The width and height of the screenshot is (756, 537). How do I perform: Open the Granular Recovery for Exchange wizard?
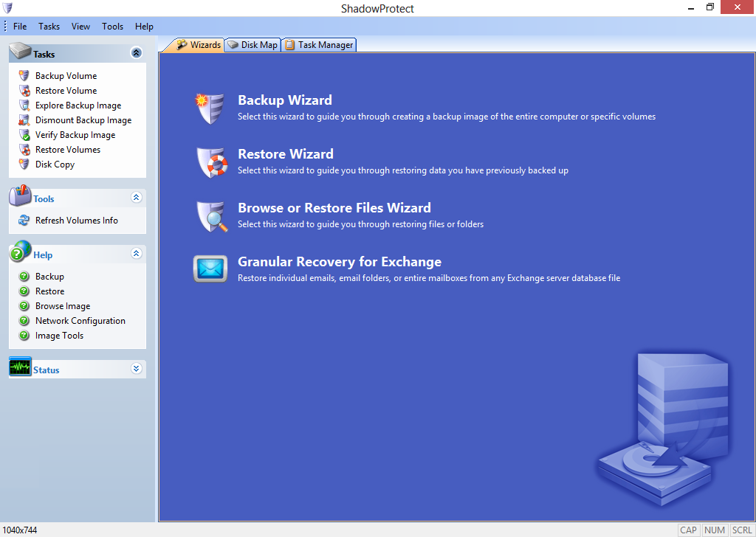pos(340,261)
